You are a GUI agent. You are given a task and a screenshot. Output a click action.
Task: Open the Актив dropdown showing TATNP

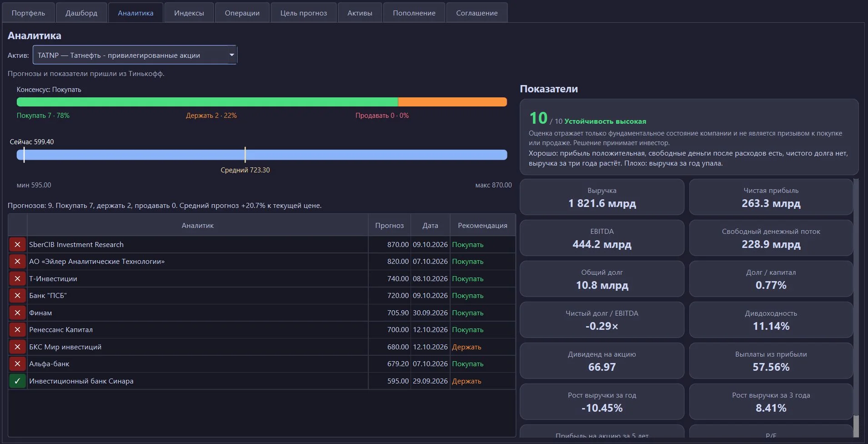[135, 55]
